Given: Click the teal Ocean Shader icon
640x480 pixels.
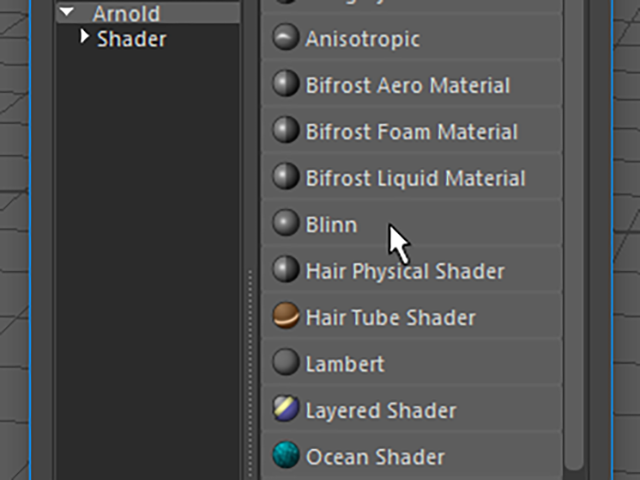Looking at the screenshot, I should point(286,455).
